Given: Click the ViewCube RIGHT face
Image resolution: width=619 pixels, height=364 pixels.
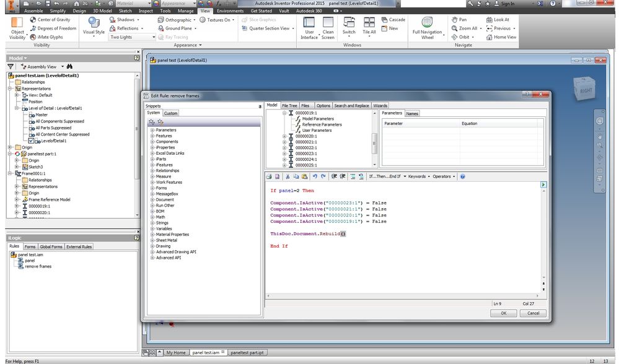Looking at the screenshot, I should click(585, 91).
